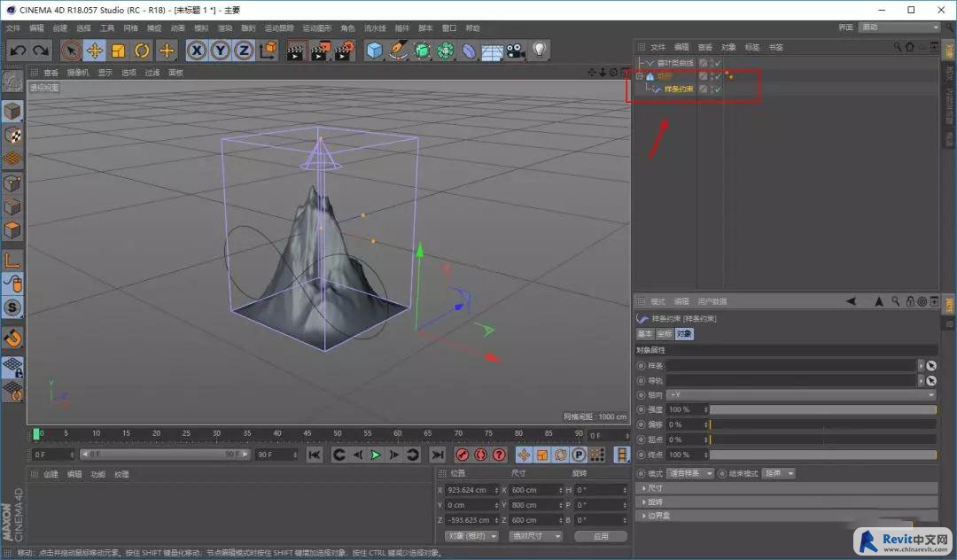Screen dimensions: 957x560
Task: Click the Undo arrow icon
Action: (x=18, y=51)
